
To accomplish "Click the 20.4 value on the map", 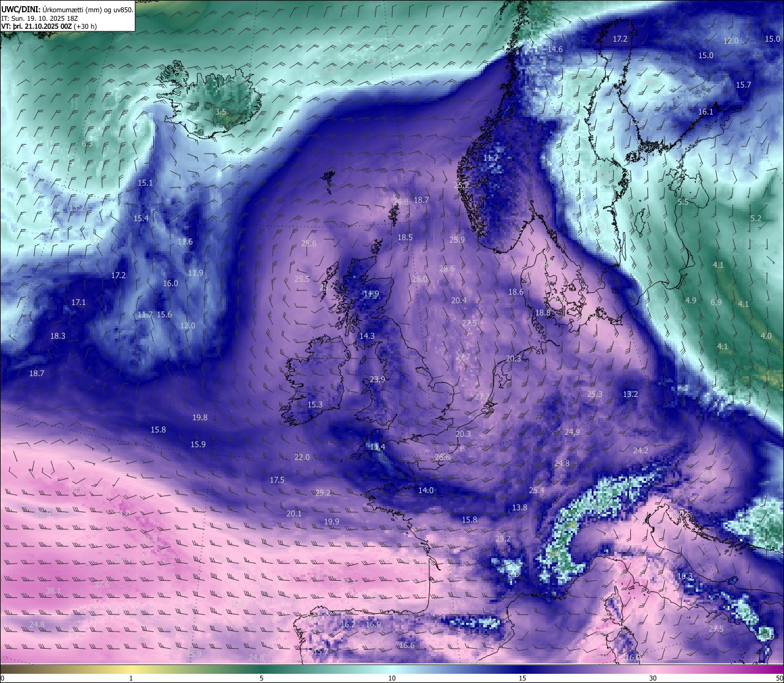I will pos(459,300).
